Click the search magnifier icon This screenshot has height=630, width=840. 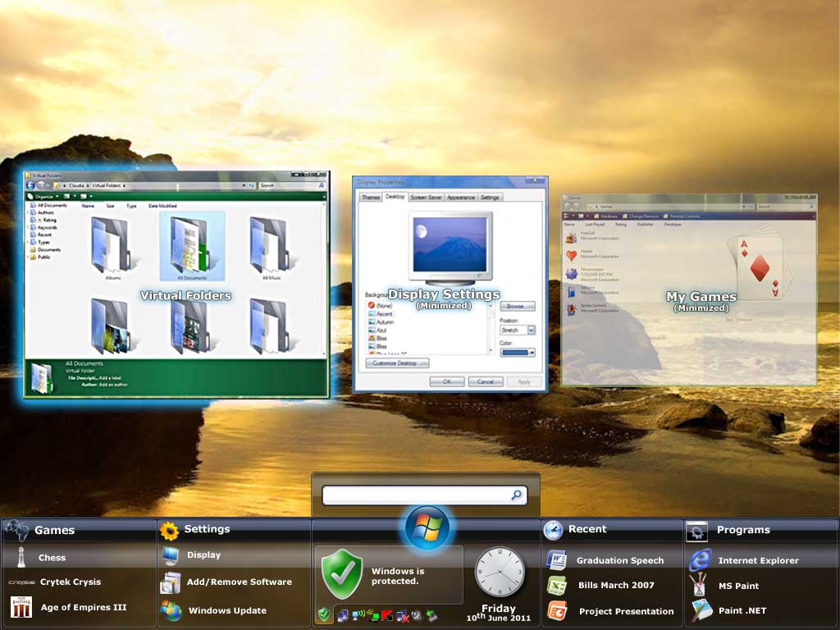point(517,495)
